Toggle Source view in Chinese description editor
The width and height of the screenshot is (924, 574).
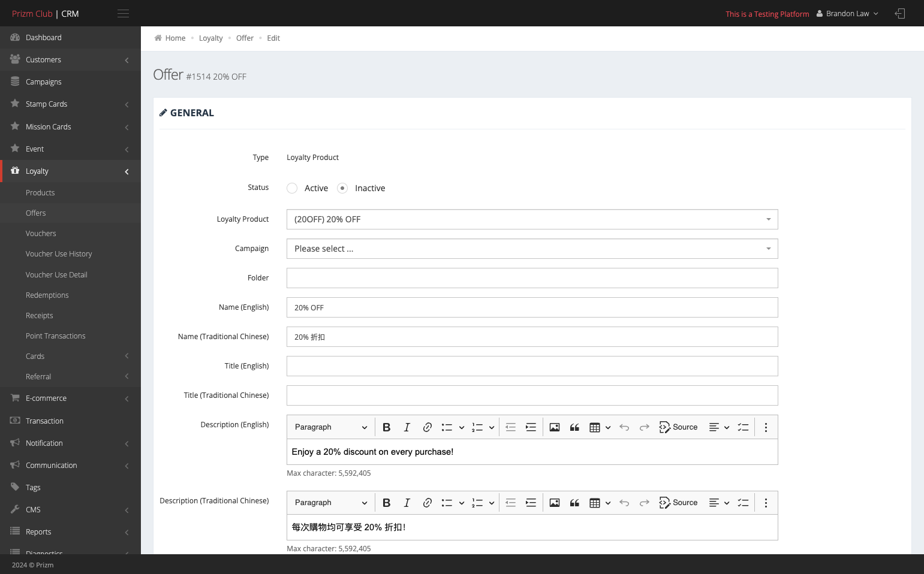point(678,503)
